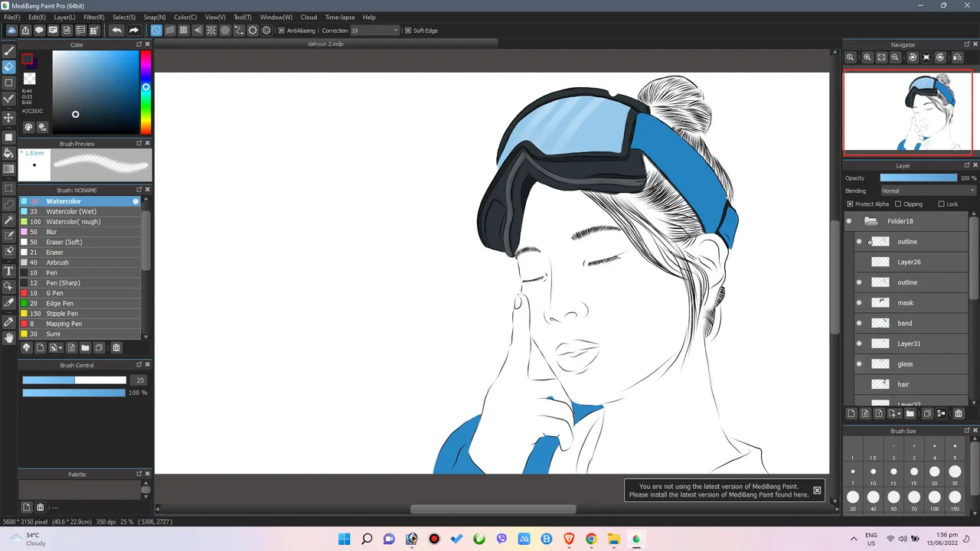Switch to the dahyun 2.mdp document tab
Screen dimensions: 980x551
click(x=325, y=44)
